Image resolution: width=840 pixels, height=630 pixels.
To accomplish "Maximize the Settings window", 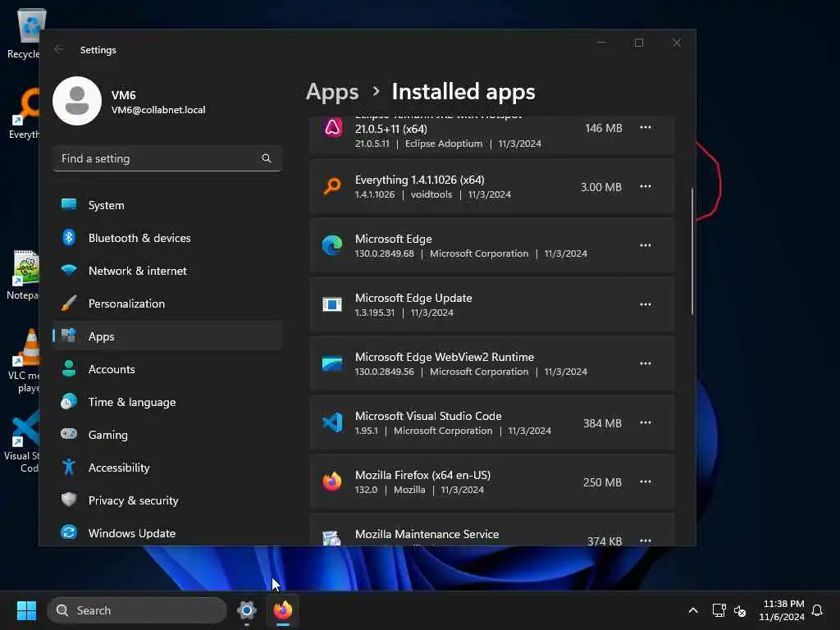I will point(638,43).
